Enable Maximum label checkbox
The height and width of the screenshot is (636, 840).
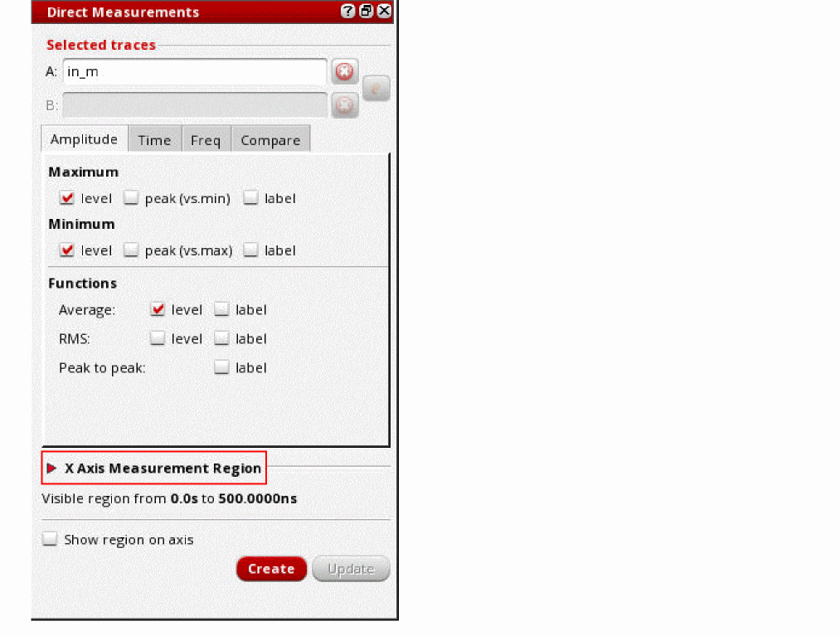[250, 198]
